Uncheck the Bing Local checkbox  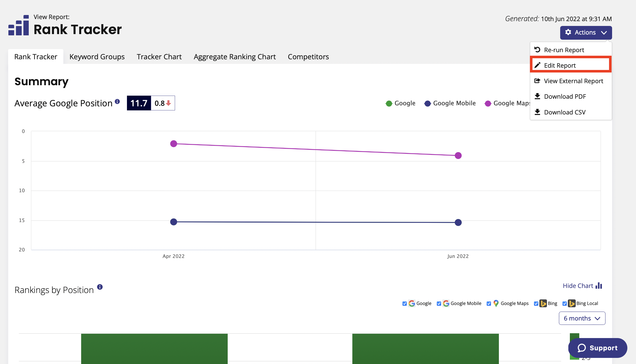tap(565, 303)
